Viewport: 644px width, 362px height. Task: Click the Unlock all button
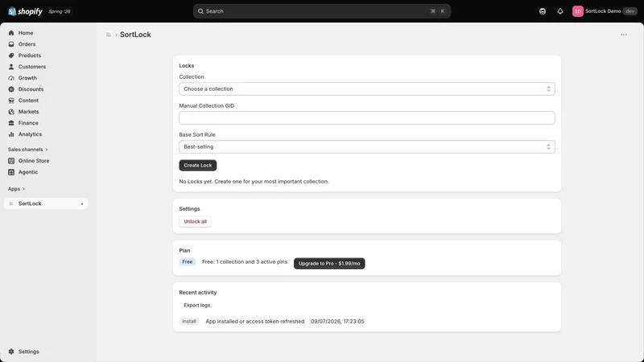click(x=195, y=222)
